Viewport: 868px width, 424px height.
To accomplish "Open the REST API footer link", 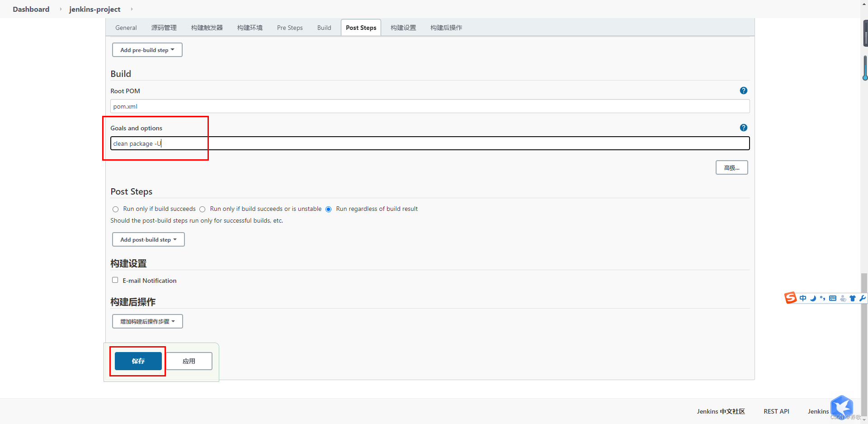I will pos(776,411).
